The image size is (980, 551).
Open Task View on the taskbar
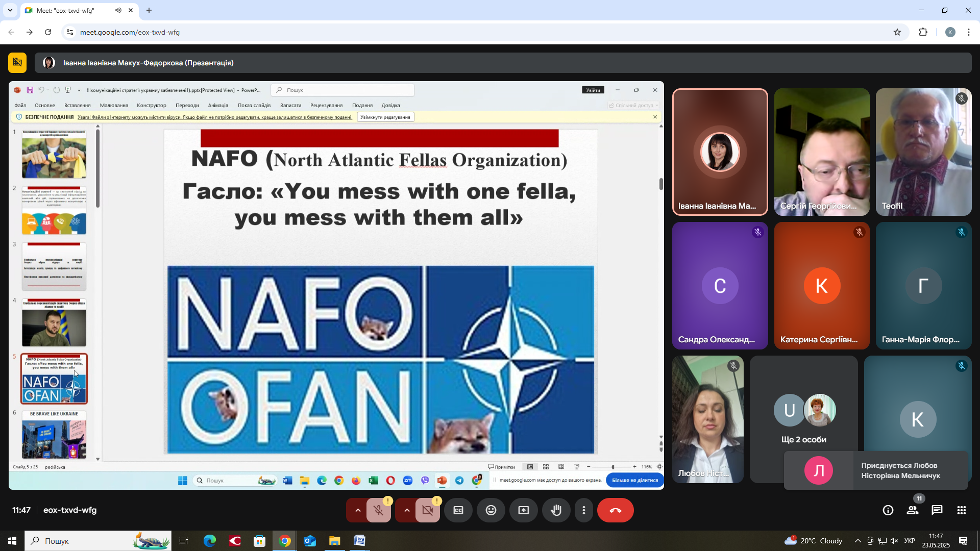tap(184, 541)
